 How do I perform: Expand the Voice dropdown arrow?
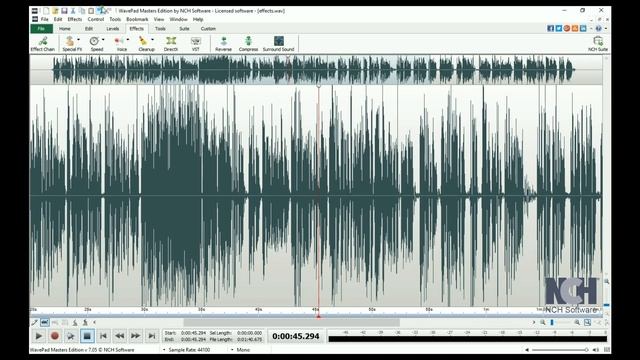coord(128,40)
